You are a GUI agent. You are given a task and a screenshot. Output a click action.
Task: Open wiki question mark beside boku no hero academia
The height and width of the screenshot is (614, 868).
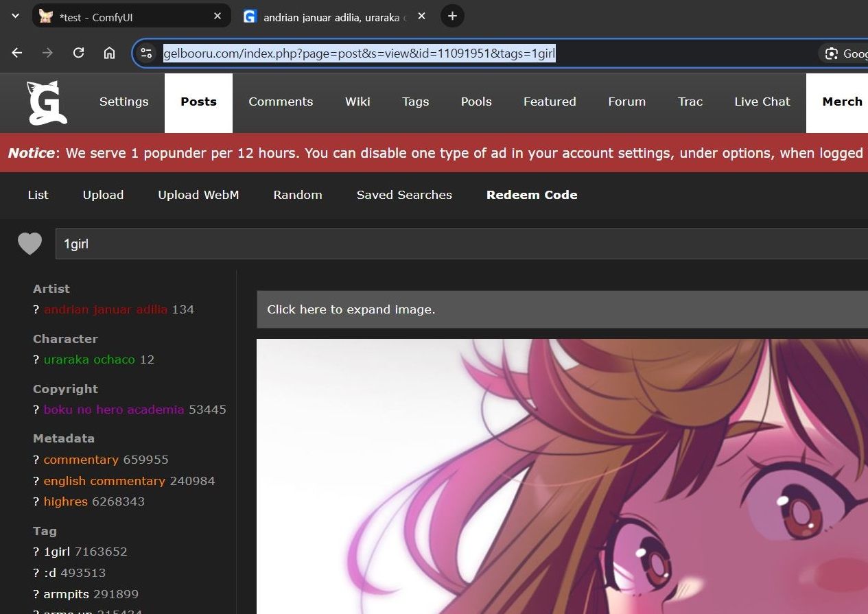coord(36,410)
